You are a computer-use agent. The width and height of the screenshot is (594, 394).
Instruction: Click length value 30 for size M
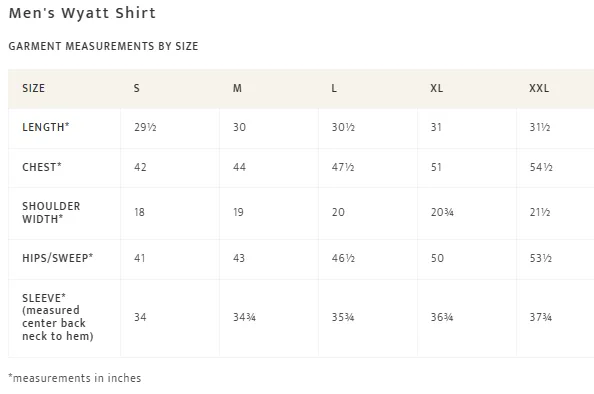(x=239, y=127)
